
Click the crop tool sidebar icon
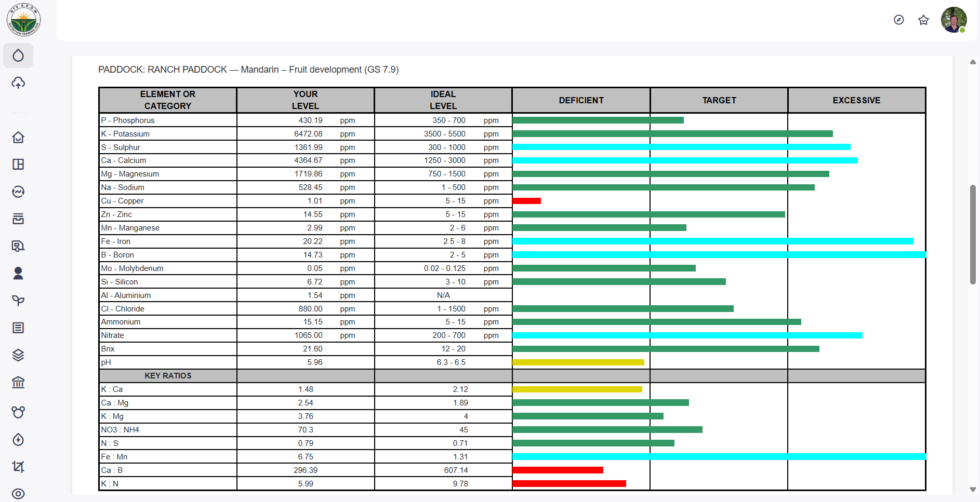pyautogui.click(x=18, y=467)
